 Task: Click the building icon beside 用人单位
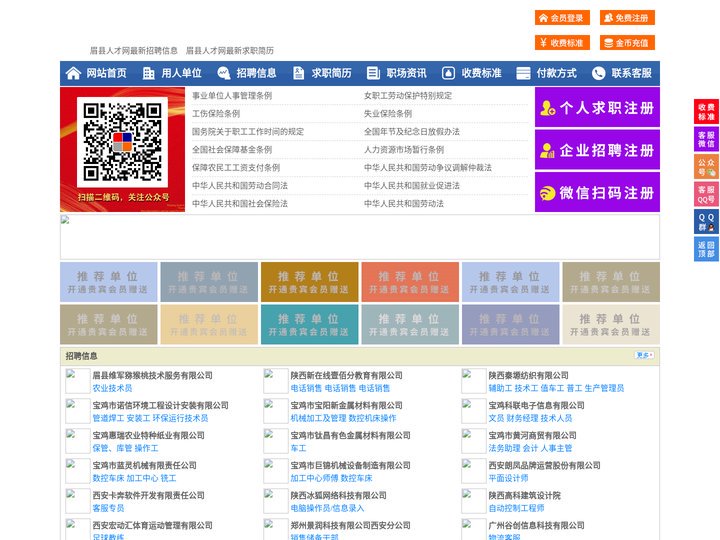coord(148,73)
